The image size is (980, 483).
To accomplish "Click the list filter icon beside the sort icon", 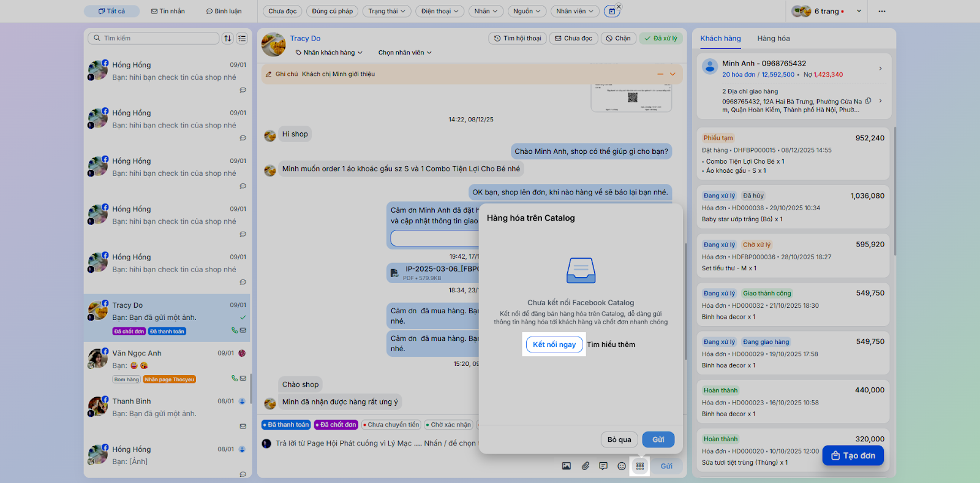I will click(x=243, y=38).
